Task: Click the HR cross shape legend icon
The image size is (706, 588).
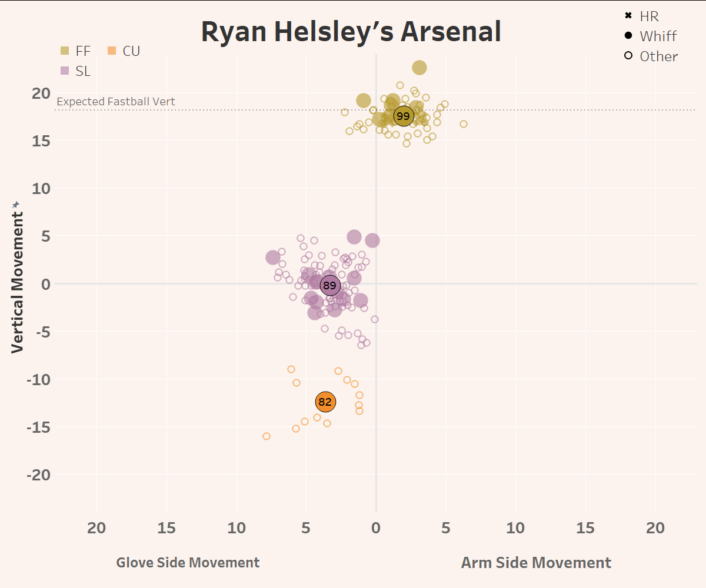Action: pyautogui.click(x=628, y=16)
